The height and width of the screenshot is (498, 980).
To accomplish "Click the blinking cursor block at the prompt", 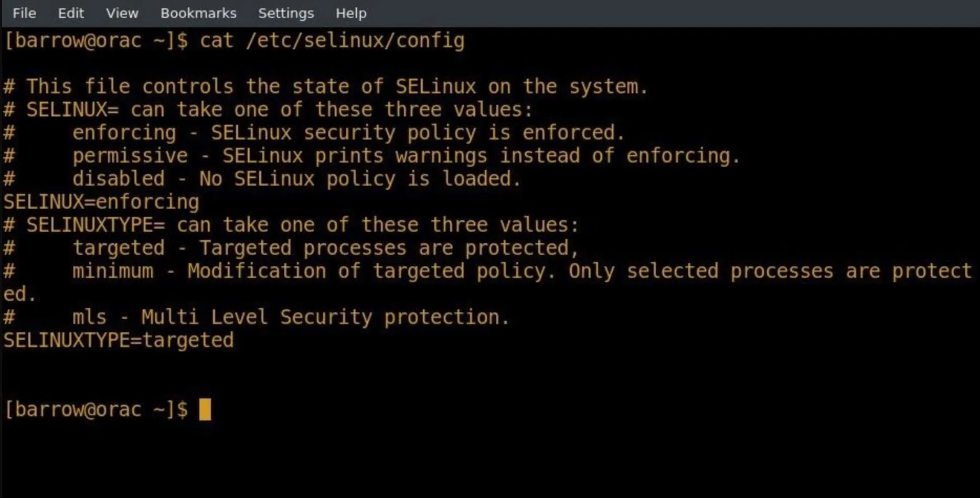I will click(x=205, y=409).
